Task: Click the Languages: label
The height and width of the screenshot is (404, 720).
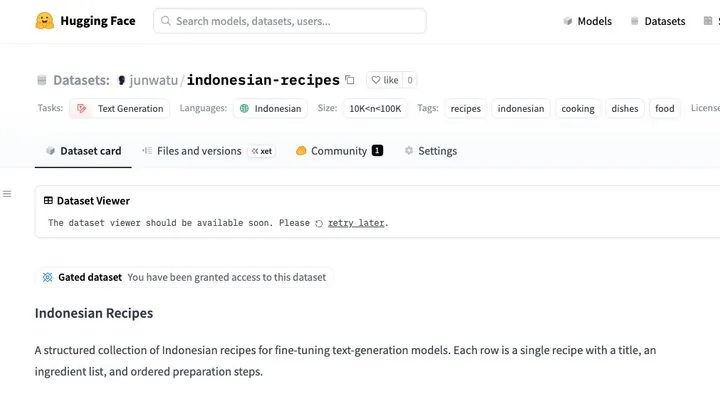Action: tap(203, 108)
